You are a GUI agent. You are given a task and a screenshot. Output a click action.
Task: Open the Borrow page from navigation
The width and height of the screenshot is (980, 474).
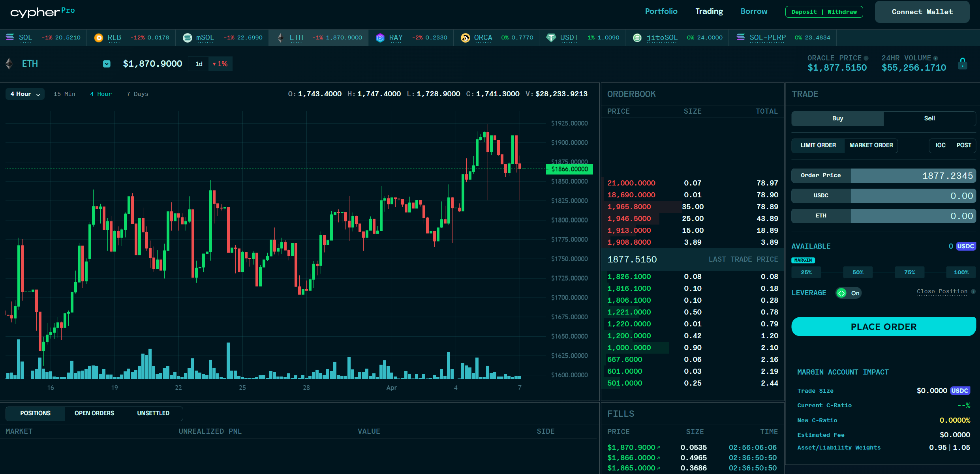point(754,11)
